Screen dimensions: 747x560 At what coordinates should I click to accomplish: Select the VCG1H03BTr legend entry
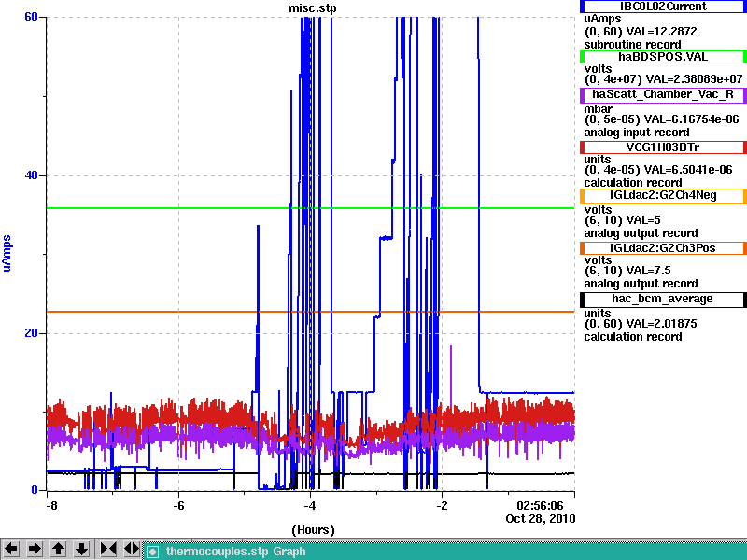click(663, 147)
